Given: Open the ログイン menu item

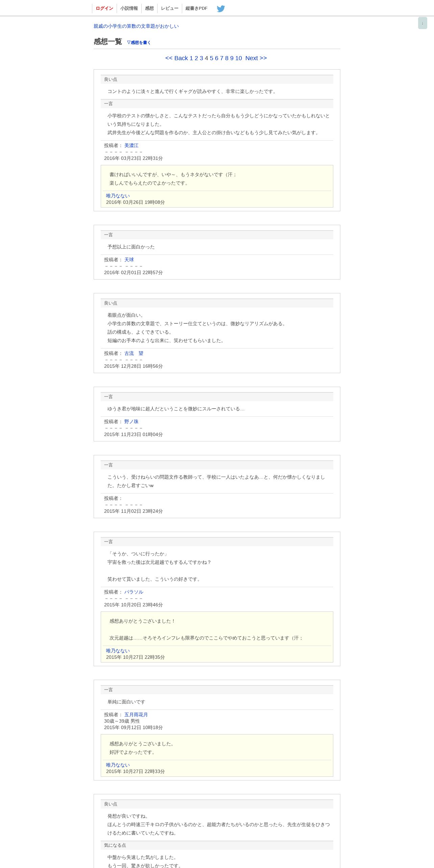Looking at the screenshot, I should 104,8.
